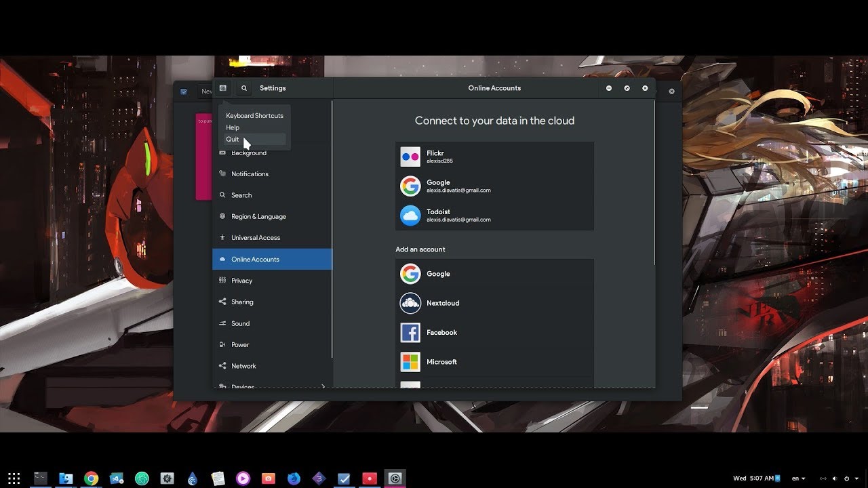
Task: Launch the Atom editor from taskbar
Action: [142, 479]
